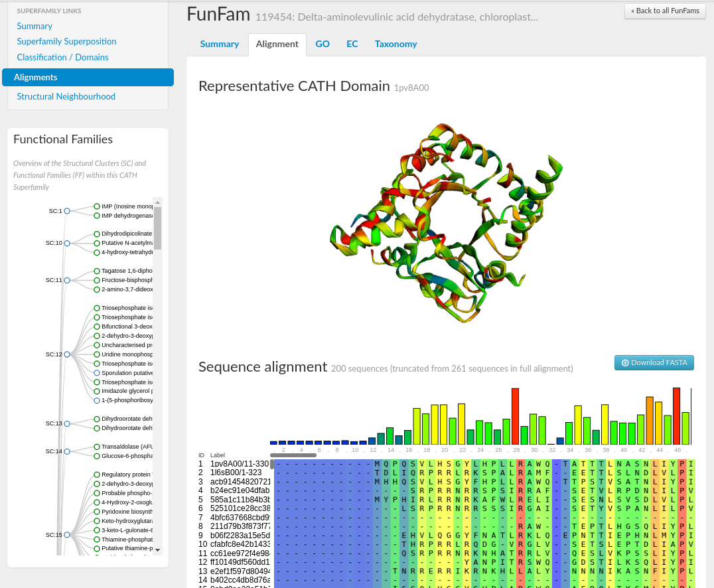This screenshot has height=588, width=714.
Task: Switch to the GO tab
Action: tap(322, 44)
